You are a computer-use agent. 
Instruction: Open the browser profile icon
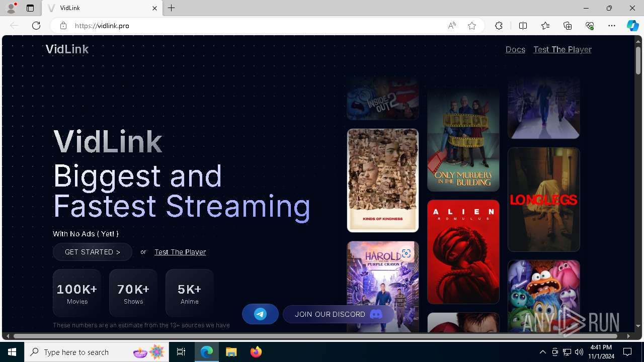[x=11, y=8]
